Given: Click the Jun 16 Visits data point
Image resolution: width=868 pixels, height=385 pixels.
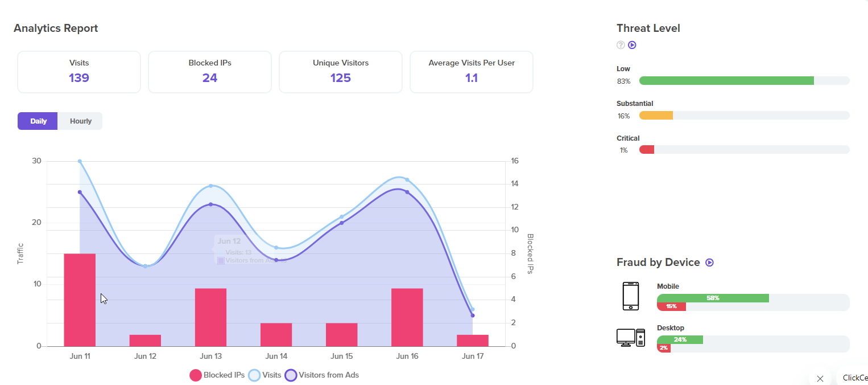Looking at the screenshot, I should [407, 179].
